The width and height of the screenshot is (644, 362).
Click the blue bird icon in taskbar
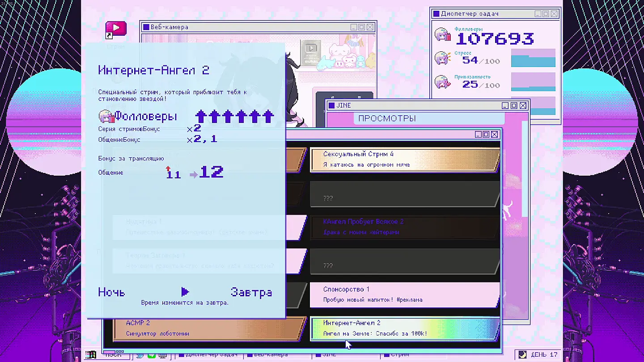coord(140,355)
